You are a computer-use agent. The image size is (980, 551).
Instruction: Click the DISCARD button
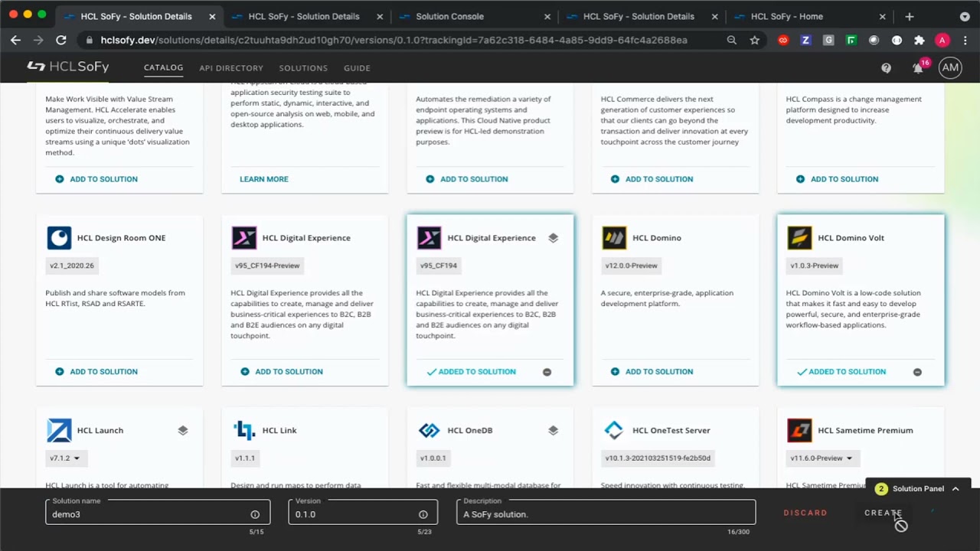click(805, 513)
